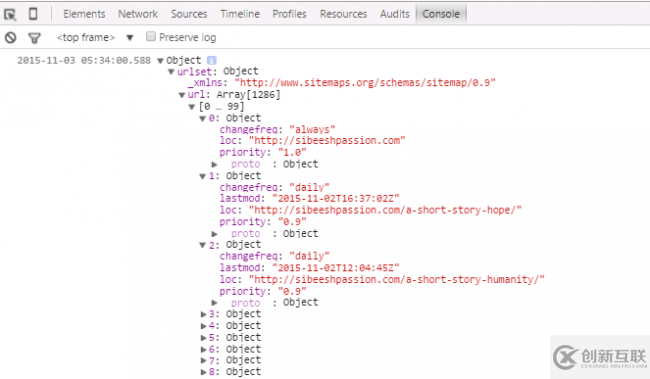650x379 pixels.
Task: Expand proto under the a-short-story-humanity item
Action: coord(214,303)
